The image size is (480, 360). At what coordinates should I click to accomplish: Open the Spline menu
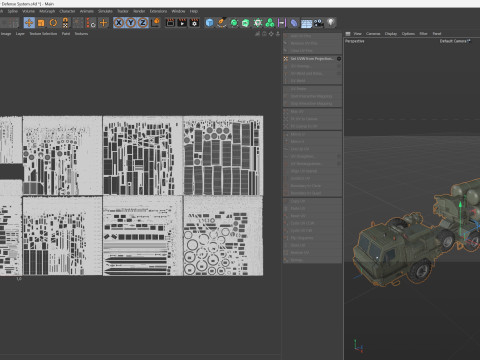(x=13, y=11)
